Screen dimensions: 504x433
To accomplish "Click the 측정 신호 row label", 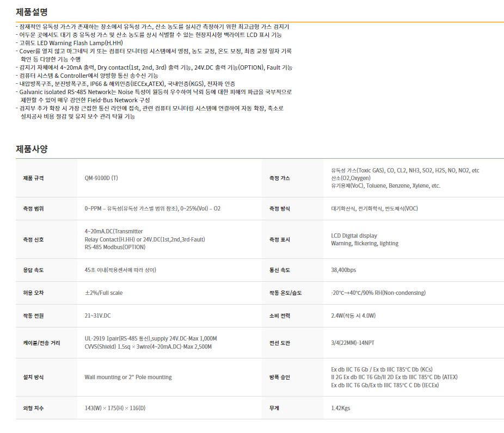I will coord(33,239).
